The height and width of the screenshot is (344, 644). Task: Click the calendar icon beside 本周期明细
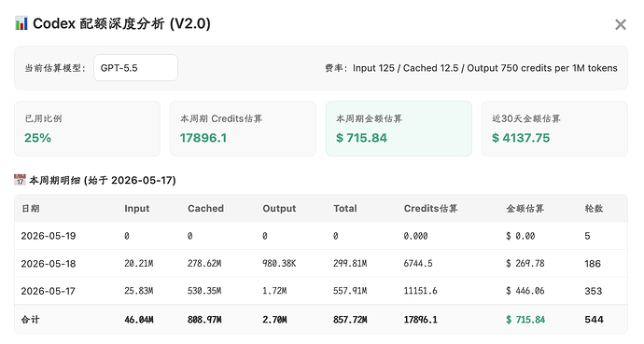pyautogui.click(x=20, y=180)
